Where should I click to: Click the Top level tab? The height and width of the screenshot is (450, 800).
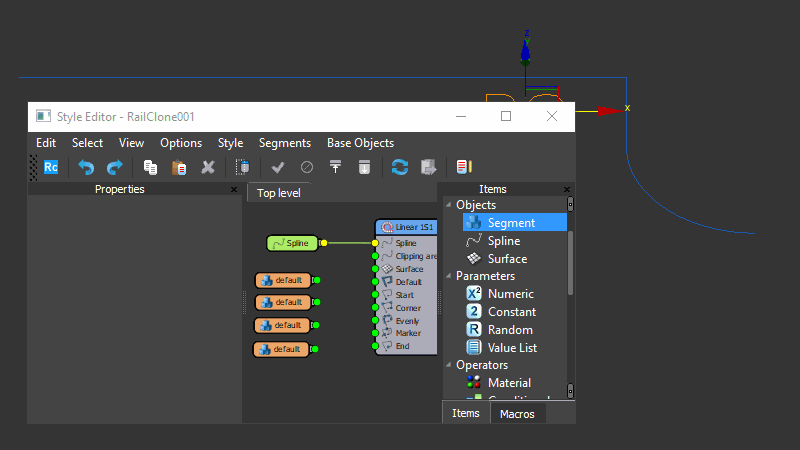coord(279,193)
